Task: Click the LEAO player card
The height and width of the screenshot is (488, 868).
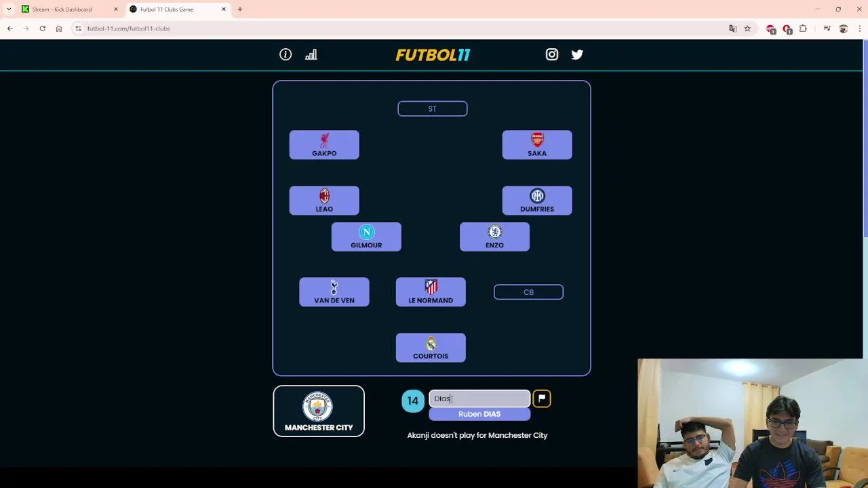Action: (324, 201)
